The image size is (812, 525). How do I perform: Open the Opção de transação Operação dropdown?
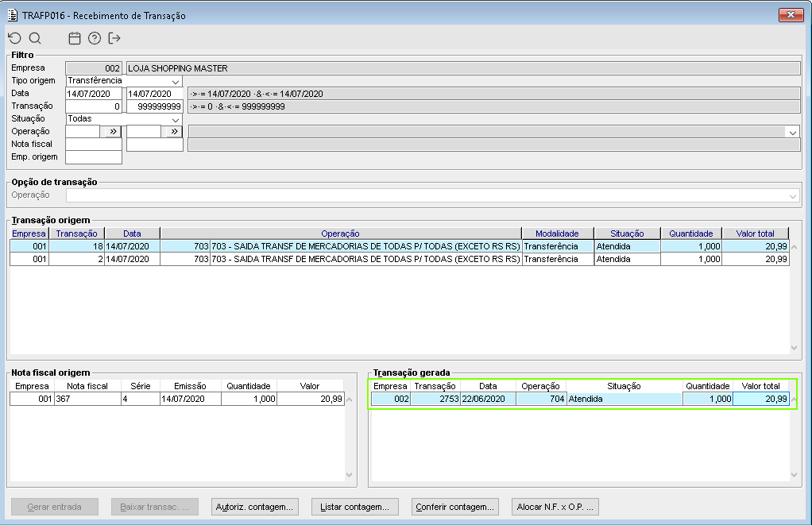793,195
